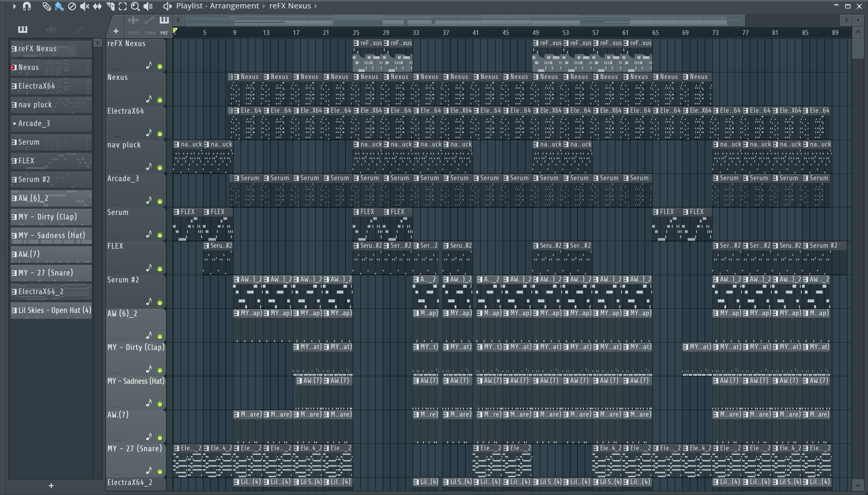Click note icon on reFX Nexus track
The width and height of the screenshot is (868, 495).
[149, 65]
